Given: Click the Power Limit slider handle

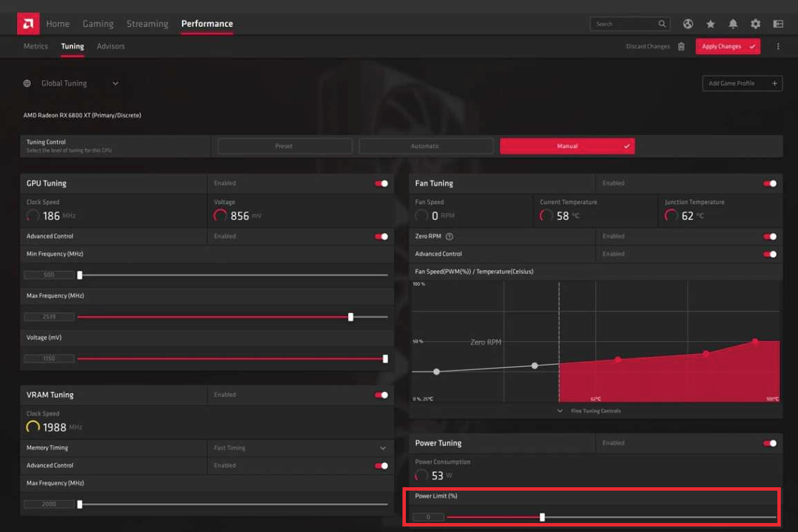Looking at the screenshot, I should tap(542, 518).
